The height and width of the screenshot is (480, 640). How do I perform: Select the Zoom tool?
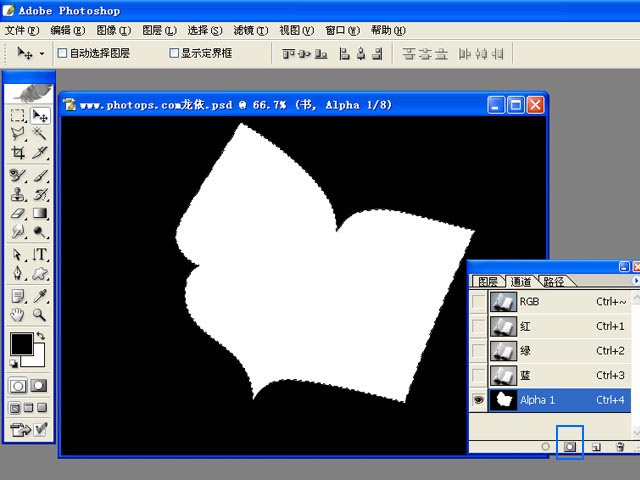pyautogui.click(x=40, y=314)
